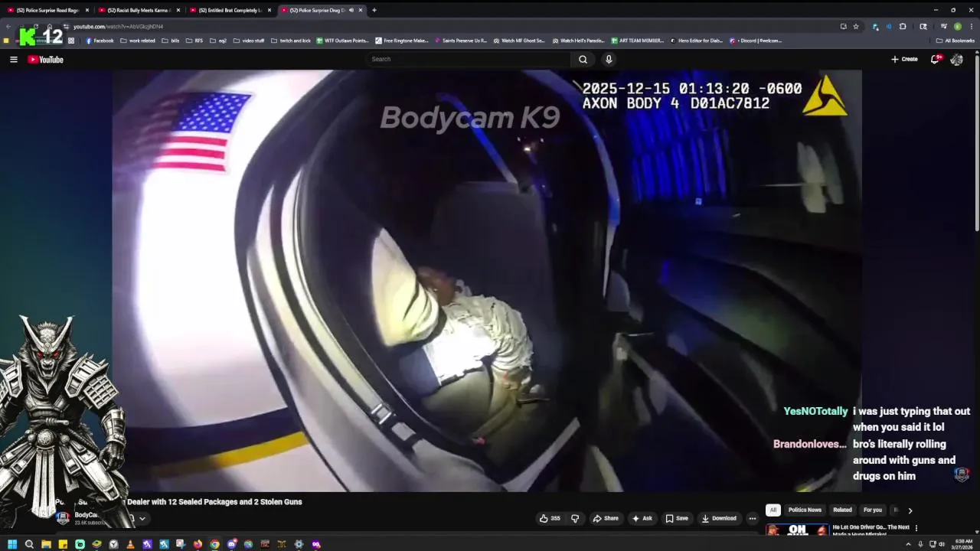980x551 pixels.
Task: Share the video
Action: [606, 518]
